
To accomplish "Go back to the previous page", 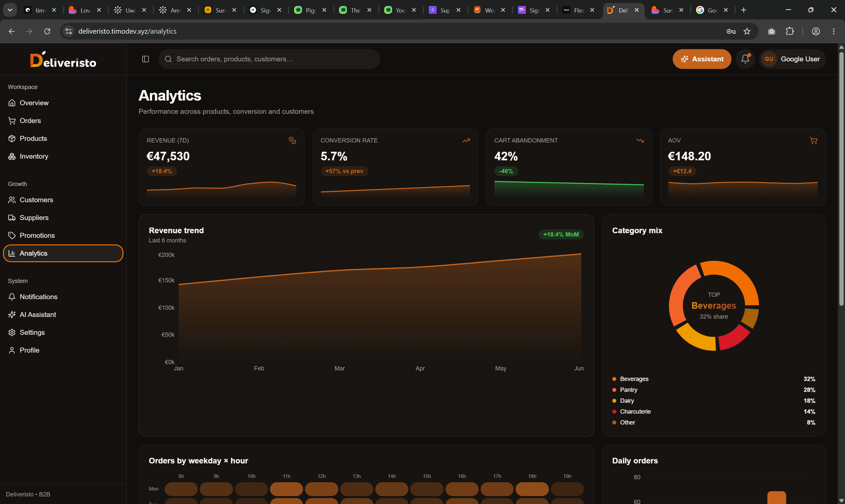I will [12, 31].
